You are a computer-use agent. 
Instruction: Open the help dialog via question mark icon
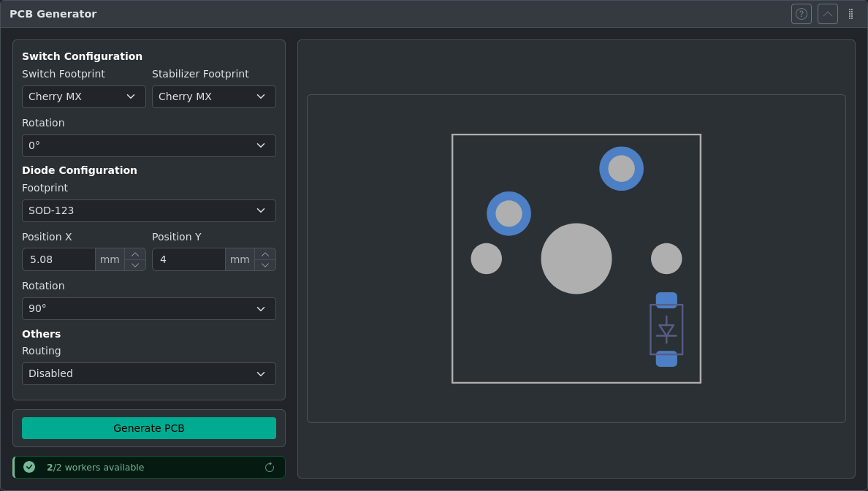point(801,13)
